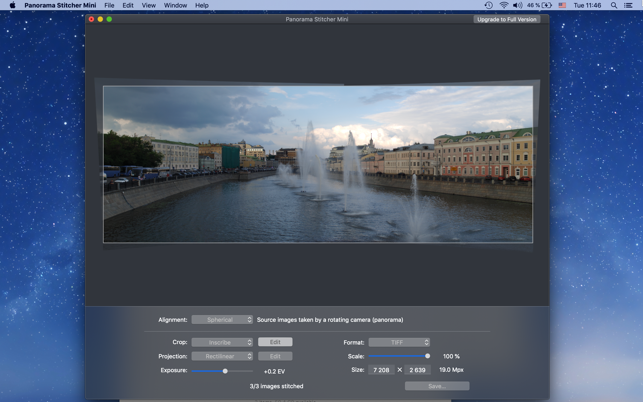Open the Crop Inscribe dropdown
Viewport: 643px width, 402px height.
[x=222, y=342]
